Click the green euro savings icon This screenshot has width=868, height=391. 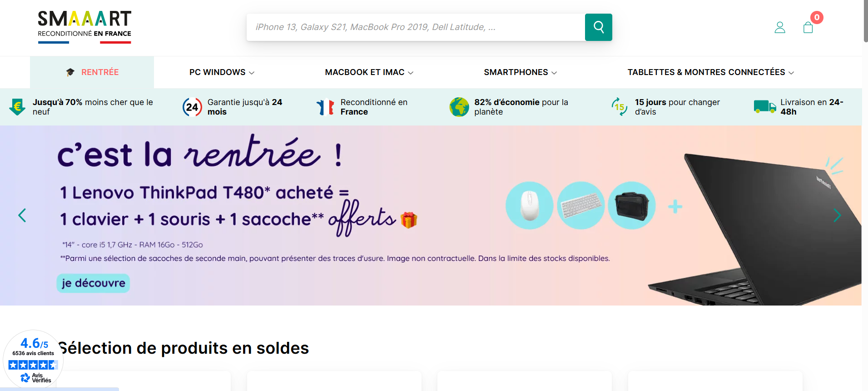[x=17, y=107]
